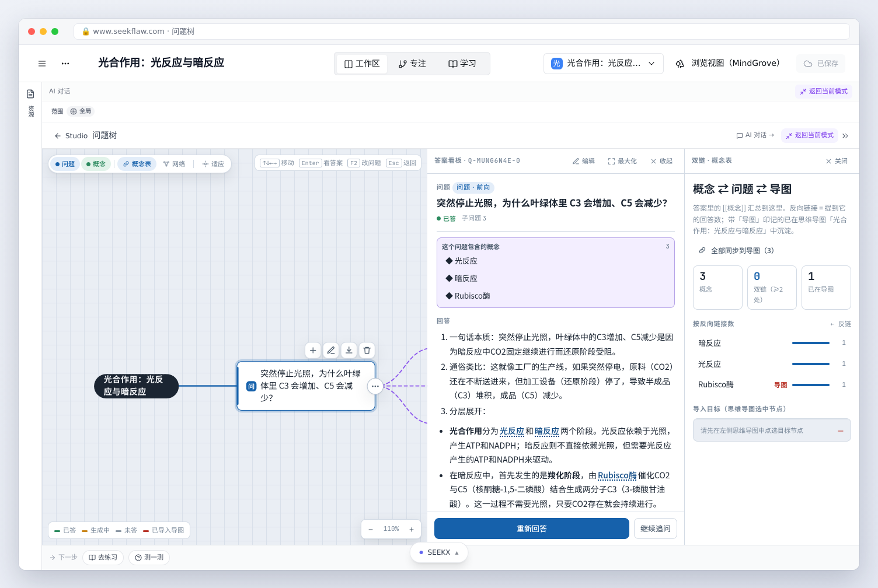
Task: Open the 光合作用 document dropdown
Action: pyautogui.click(x=604, y=64)
